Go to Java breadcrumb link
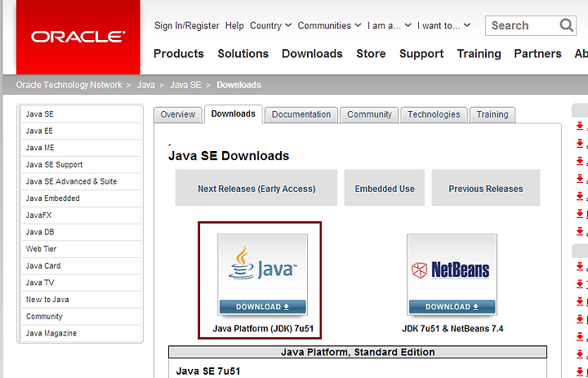Screen dimensions: 588x378 146,85
